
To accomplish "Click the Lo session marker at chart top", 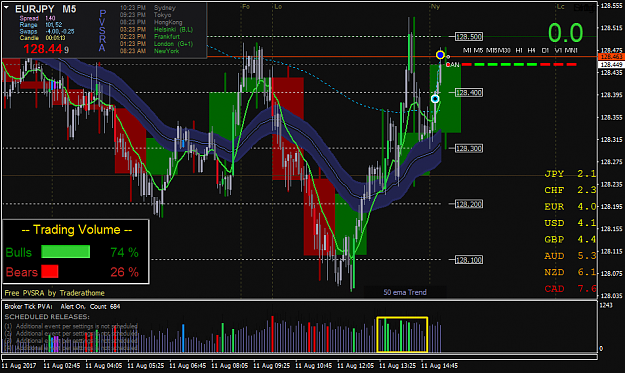I will [x=278, y=7].
